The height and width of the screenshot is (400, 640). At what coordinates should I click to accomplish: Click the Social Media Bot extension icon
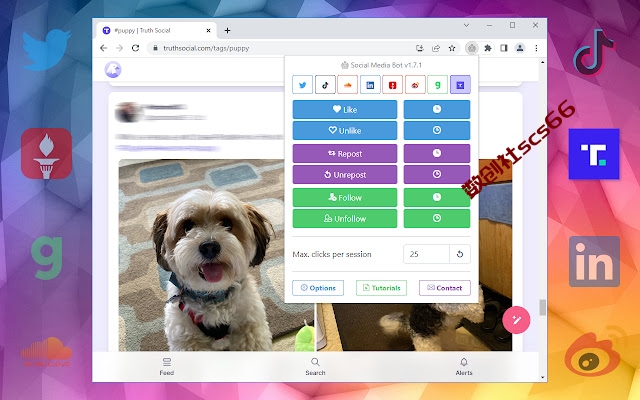coord(471,48)
